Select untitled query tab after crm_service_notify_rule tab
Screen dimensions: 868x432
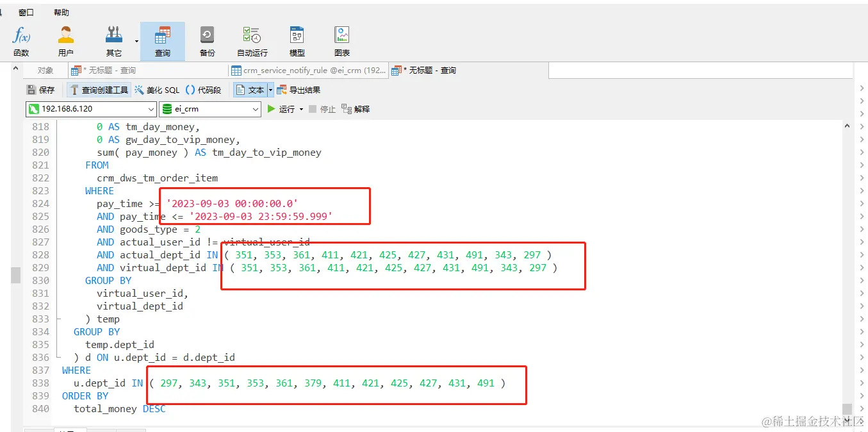pos(468,71)
